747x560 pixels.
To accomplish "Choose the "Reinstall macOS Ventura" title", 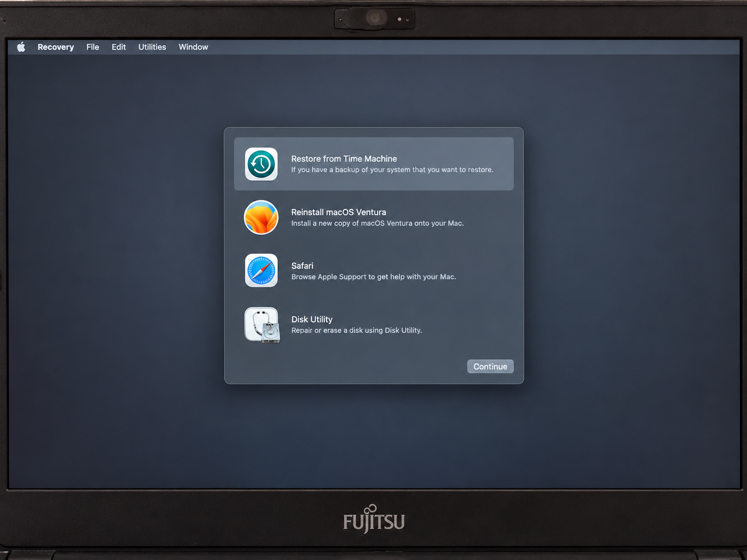I will click(338, 212).
